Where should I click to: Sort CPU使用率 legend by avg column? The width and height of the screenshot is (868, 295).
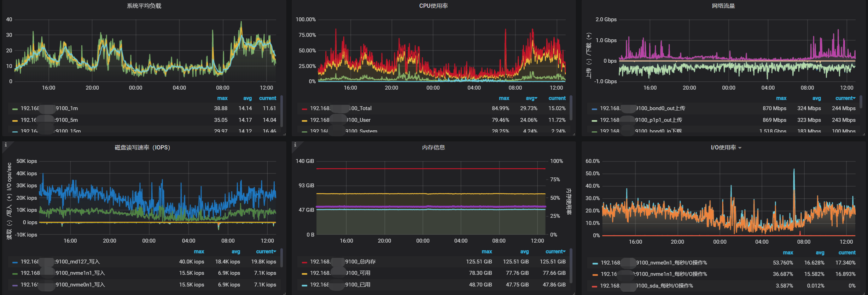coord(531,98)
